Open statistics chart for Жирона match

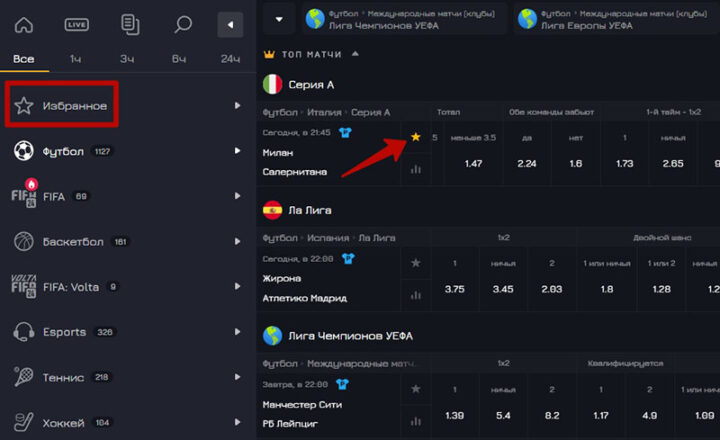point(416,295)
